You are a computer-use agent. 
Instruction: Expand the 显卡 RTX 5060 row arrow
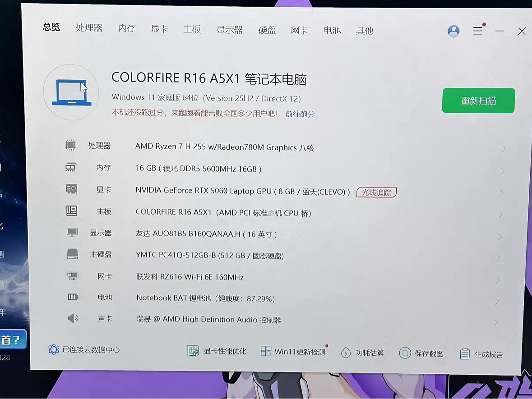(501, 193)
